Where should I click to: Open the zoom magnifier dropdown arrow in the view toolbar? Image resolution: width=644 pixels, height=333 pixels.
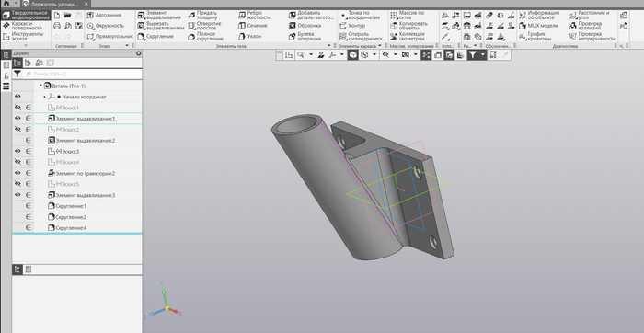click(311, 54)
